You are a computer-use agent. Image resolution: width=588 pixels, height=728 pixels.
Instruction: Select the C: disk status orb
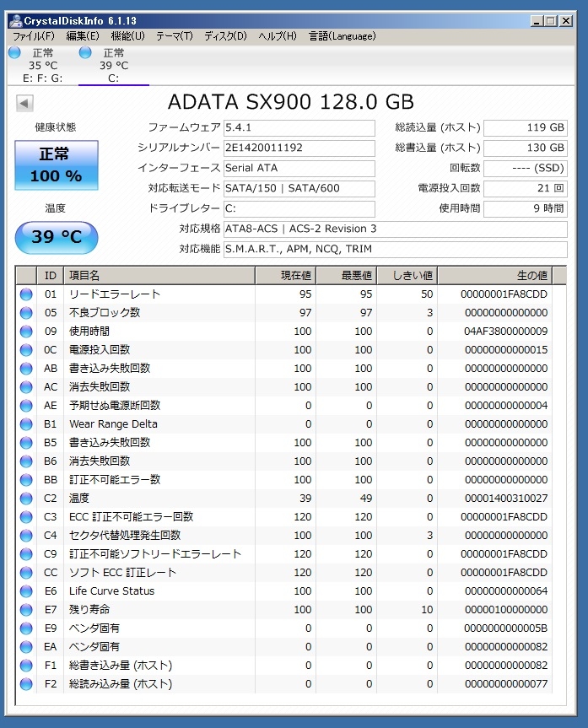(85, 53)
